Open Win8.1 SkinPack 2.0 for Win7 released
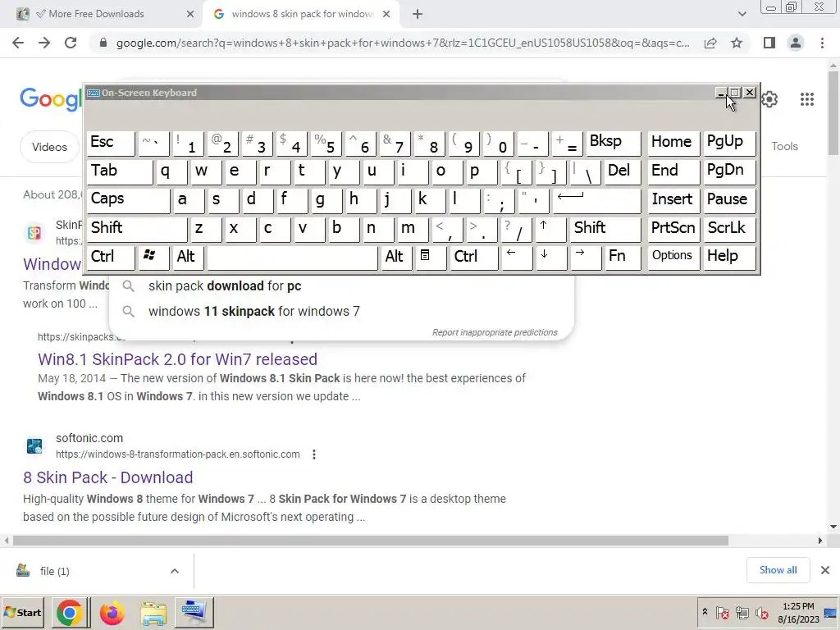Viewport: 840px width, 630px height. (x=177, y=359)
